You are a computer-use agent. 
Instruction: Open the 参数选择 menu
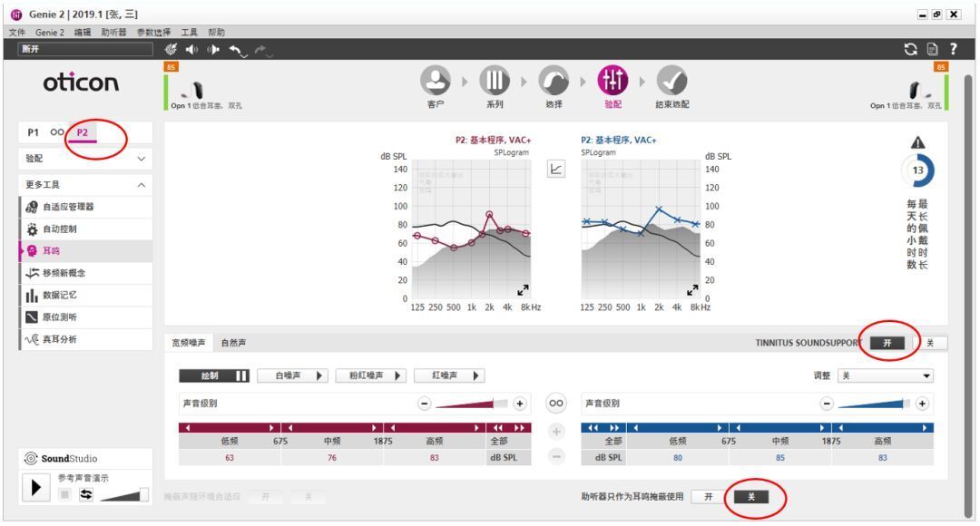tap(153, 32)
